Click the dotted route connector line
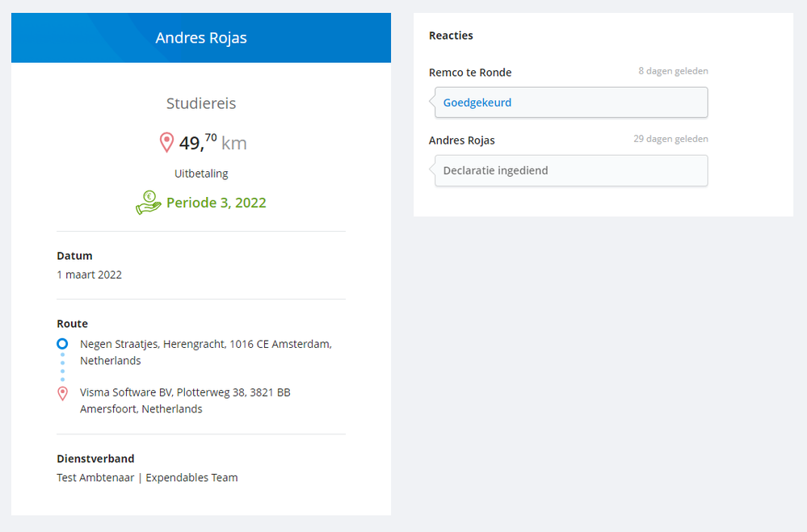The width and height of the screenshot is (807, 532). click(x=62, y=367)
